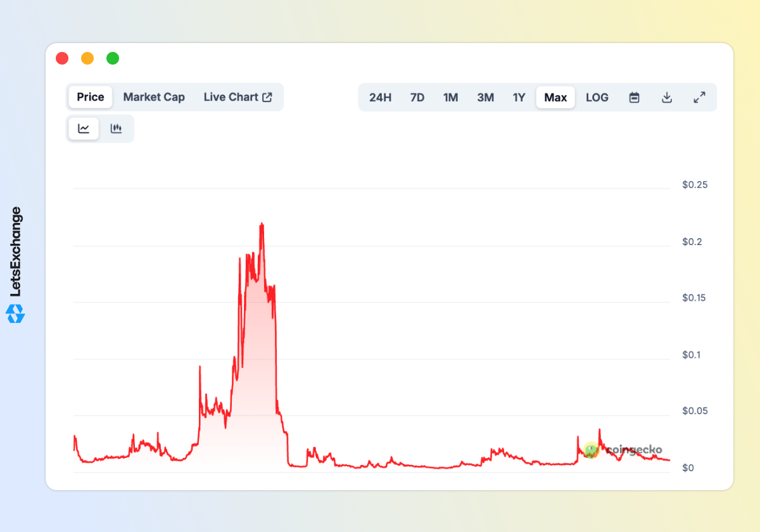Click the LetsExchange logo icon
The width and height of the screenshot is (760, 532).
click(x=15, y=313)
